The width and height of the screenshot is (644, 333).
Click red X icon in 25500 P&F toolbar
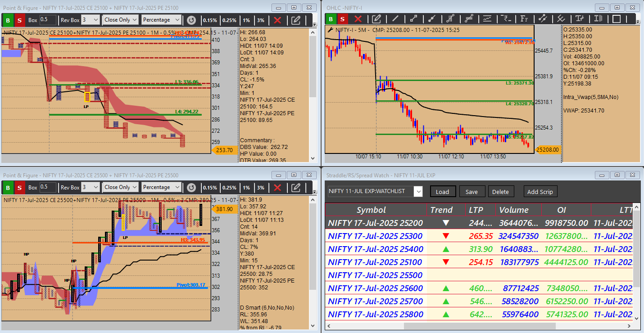coord(277,187)
